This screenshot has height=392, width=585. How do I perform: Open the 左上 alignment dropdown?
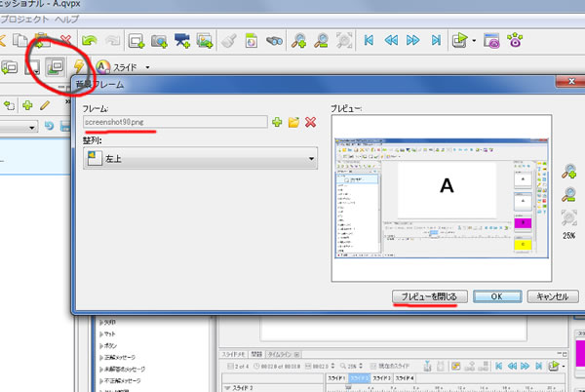pos(201,159)
